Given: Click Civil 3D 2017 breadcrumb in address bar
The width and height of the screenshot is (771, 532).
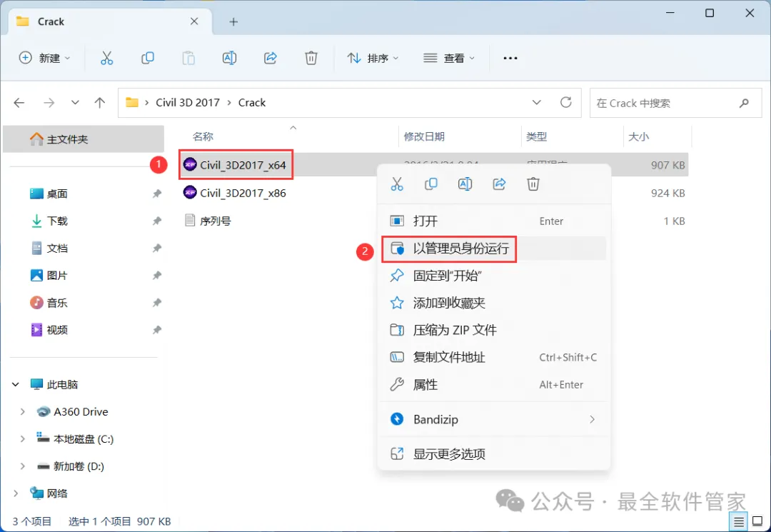Looking at the screenshot, I should point(188,102).
